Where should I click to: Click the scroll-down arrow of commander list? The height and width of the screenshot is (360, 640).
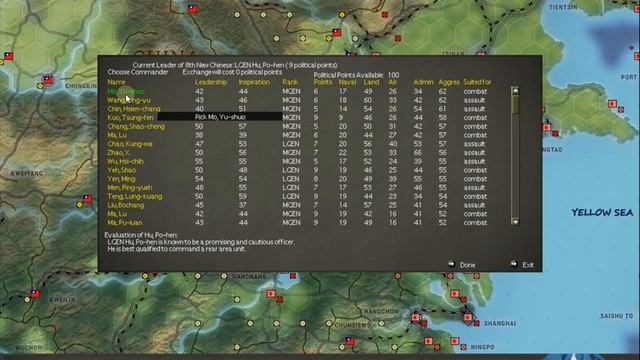coord(515,222)
